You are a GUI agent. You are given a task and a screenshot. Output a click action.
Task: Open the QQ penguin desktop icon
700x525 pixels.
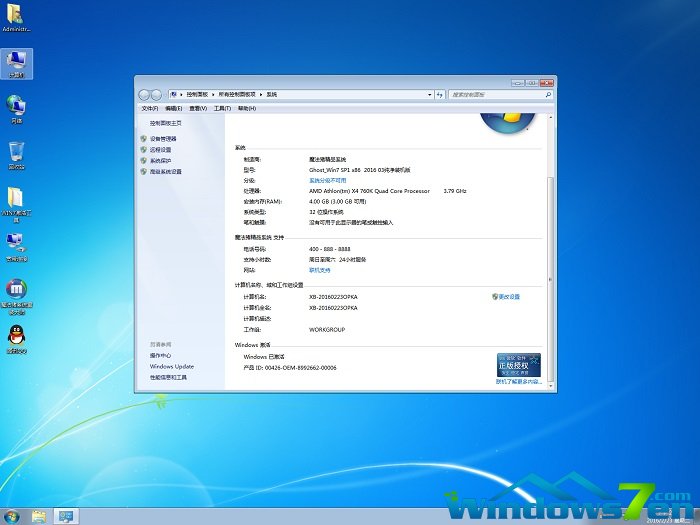(16, 336)
